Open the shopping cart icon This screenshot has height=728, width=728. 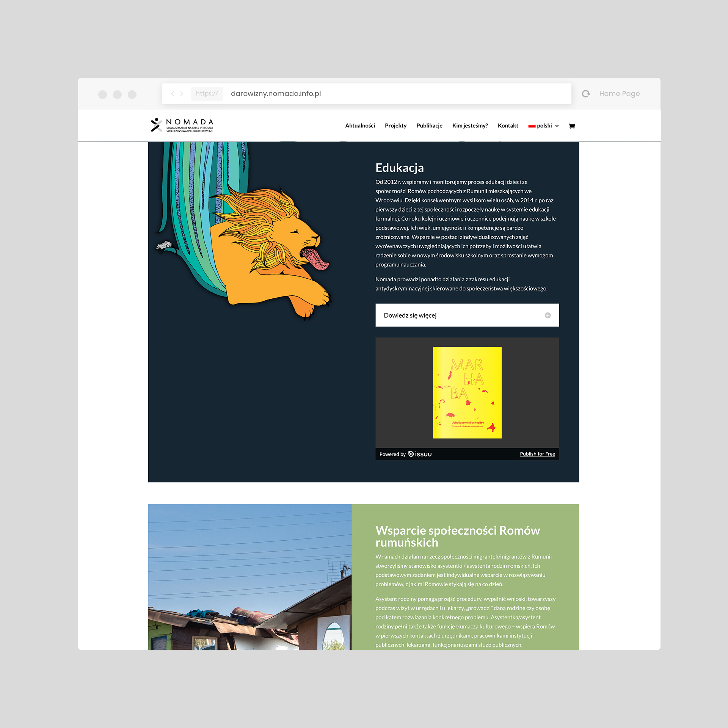572,126
